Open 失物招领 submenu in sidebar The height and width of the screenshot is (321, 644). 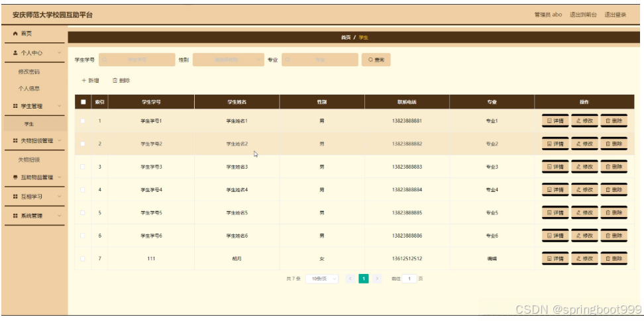(28, 160)
